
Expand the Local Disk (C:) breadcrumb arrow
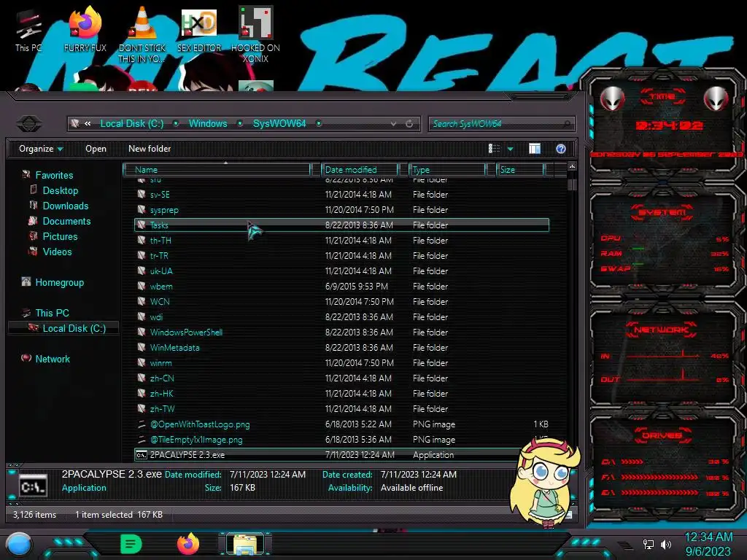(176, 123)
